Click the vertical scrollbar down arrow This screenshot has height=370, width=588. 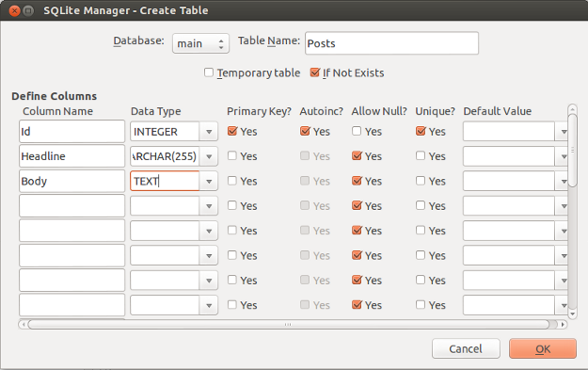[x=572, y=314]
